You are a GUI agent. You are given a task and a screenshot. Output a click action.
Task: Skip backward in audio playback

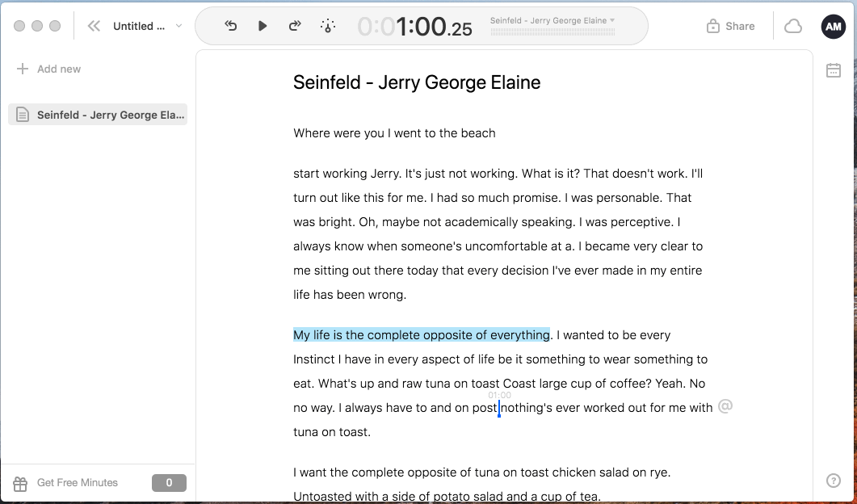pos(231,26)
